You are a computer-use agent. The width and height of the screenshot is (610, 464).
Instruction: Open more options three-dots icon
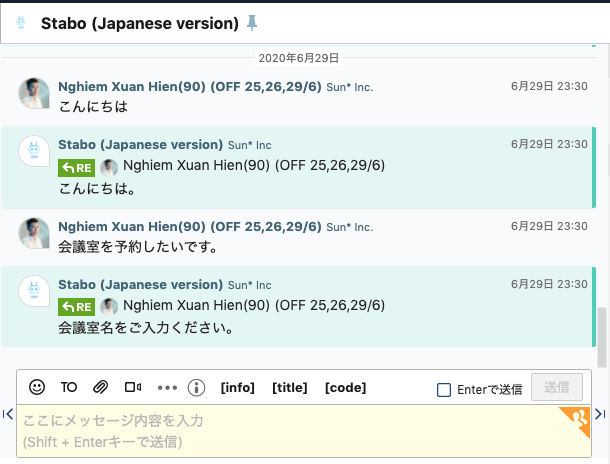[x=167, y=388]
